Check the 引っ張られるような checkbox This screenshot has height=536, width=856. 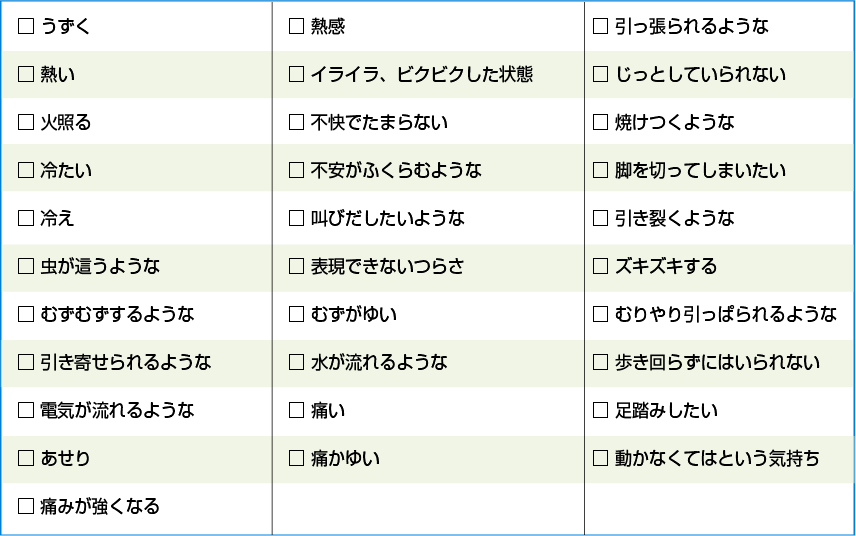click(x=601, y=27)
